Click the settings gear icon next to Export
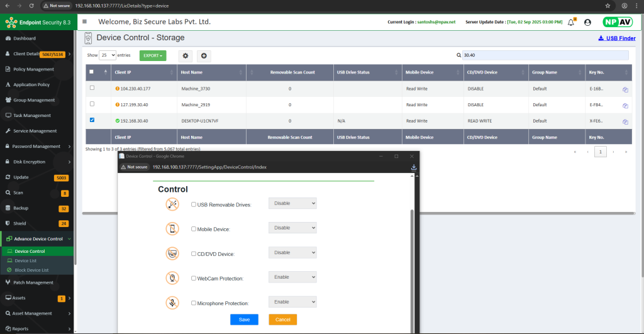644x334 pixels. click(x=186, y=56)
